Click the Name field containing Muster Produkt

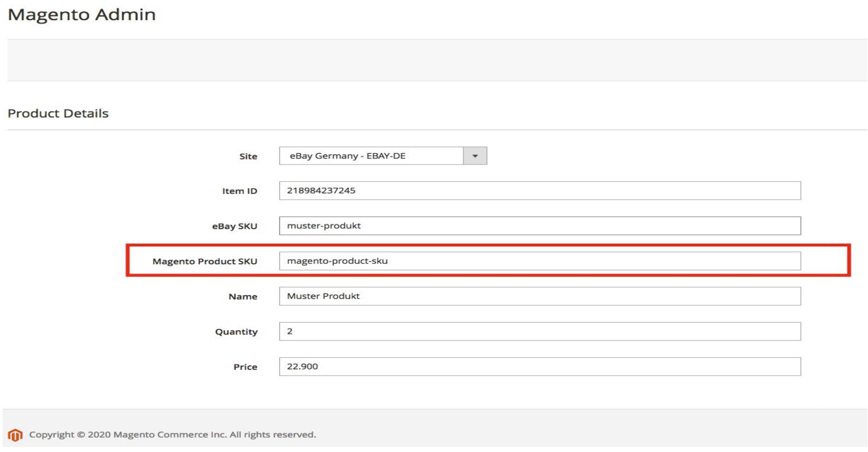click(x=539, y=296)
